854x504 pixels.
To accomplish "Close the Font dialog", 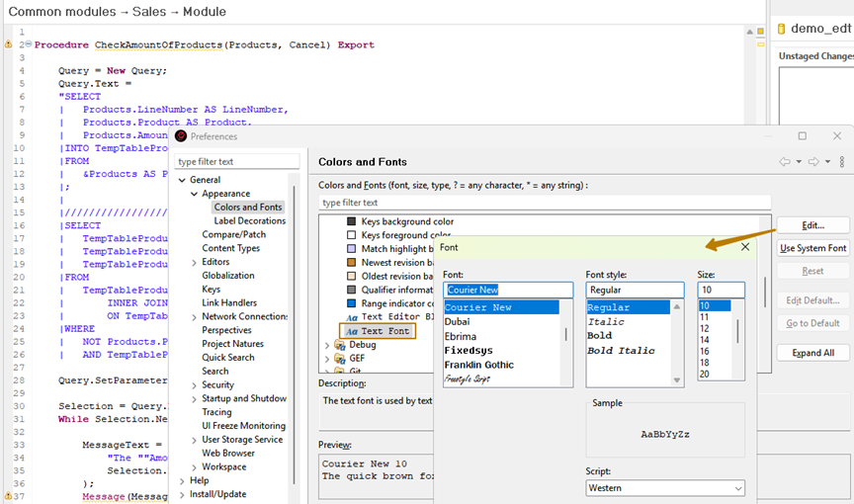I will coord(745,247).
